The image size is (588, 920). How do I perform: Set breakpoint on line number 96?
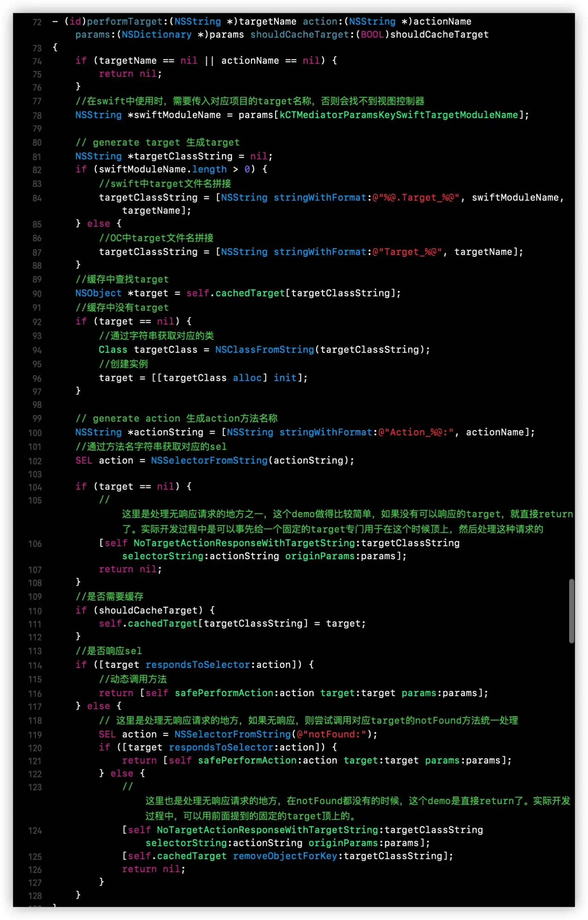click(x=36, y=378)
